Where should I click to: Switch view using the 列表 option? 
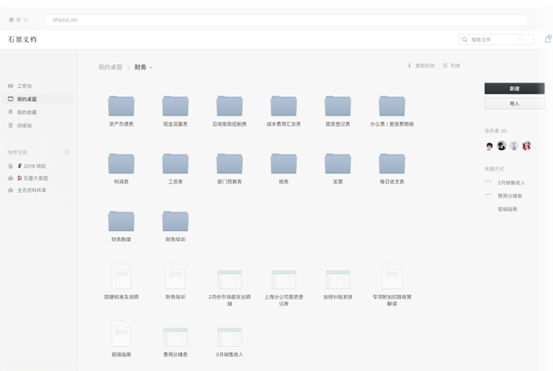click(x=451, y=66)
